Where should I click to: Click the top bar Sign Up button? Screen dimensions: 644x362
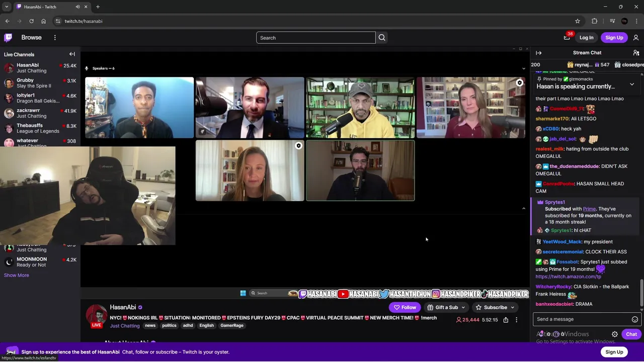pos(614,38)
